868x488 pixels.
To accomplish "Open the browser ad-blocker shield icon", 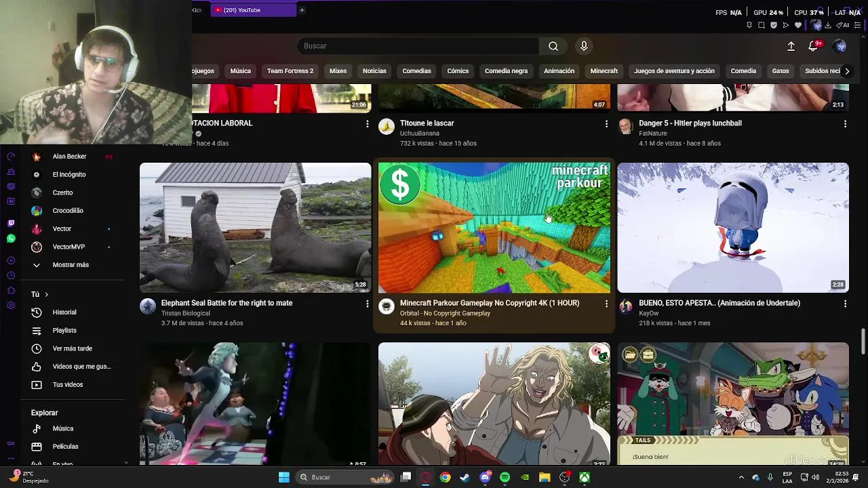I will coord(774,25).
